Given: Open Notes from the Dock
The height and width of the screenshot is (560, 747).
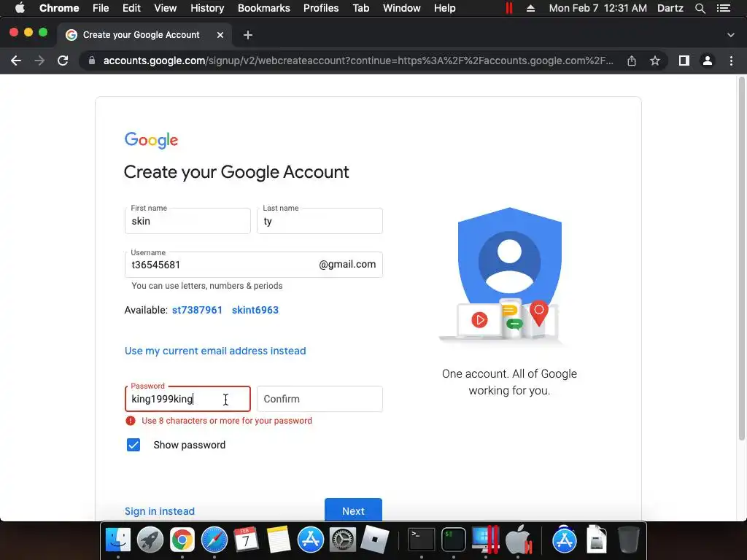Looking at the screenshot, I should (x=278, y=540).
